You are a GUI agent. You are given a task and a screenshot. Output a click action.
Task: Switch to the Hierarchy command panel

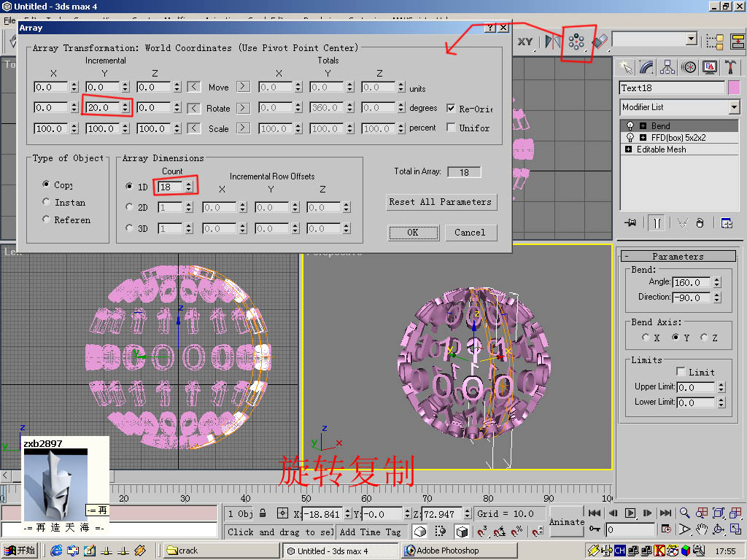click(667, 67)
